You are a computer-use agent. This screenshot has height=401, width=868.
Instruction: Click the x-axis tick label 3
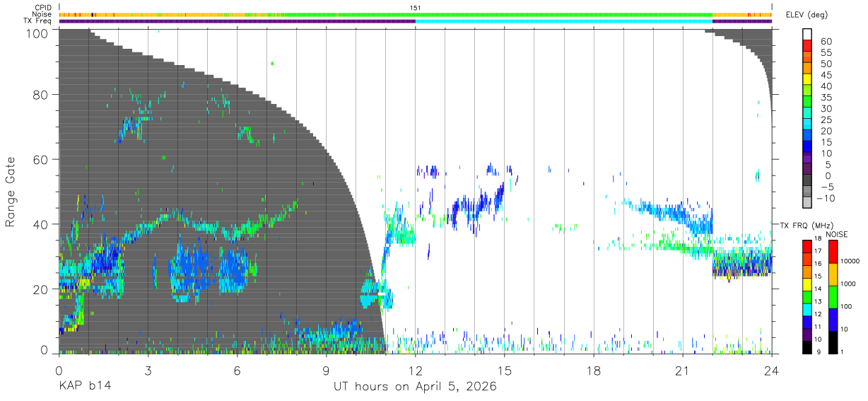coord(148,371)
